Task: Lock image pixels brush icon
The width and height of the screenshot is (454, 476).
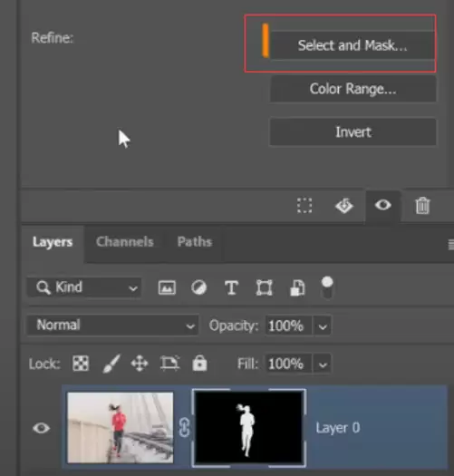Action: (111, 363)
